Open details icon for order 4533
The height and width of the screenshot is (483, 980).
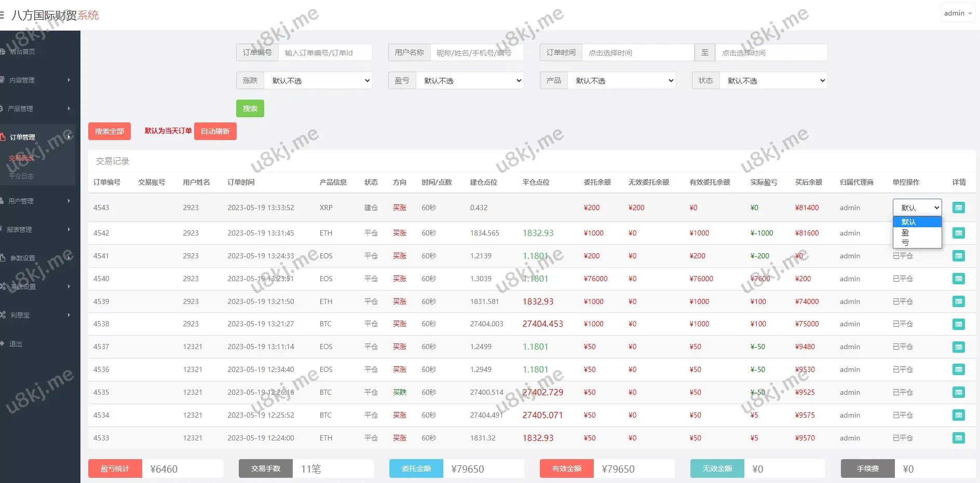click(x=958, y=438)
